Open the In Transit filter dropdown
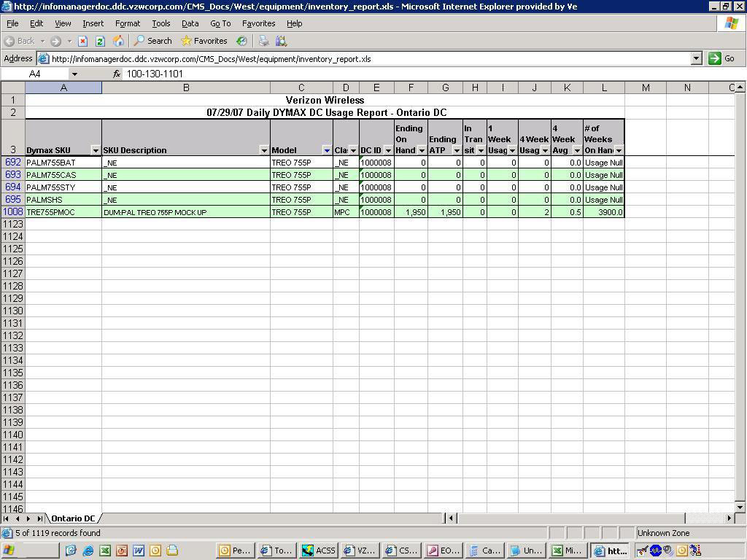747x560 pixels. [481, 150]
